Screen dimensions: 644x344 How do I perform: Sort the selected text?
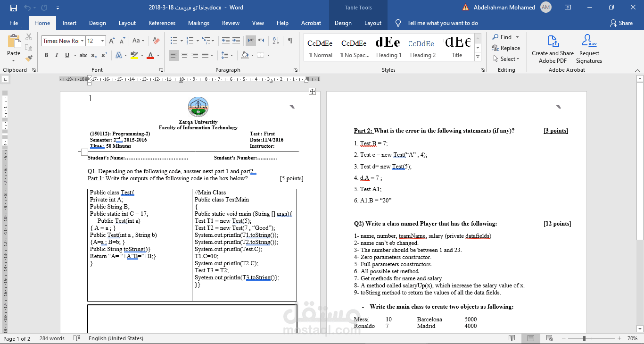click(276, 41)
